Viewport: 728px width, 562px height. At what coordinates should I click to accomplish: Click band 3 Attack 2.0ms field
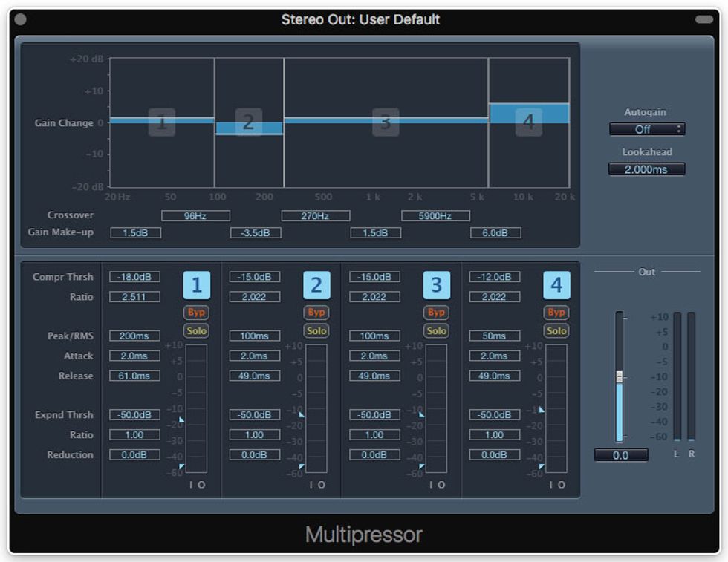pyautogui.click(x=374, y=356)
